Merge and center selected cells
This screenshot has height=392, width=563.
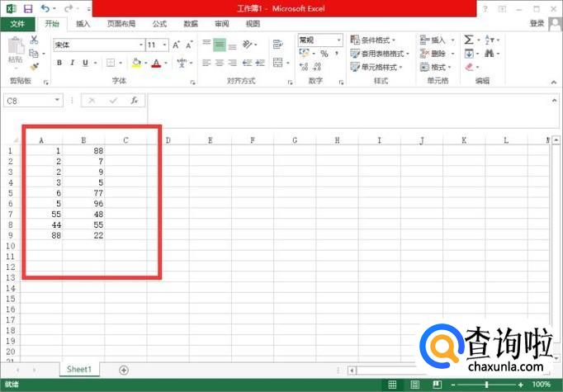[278, 63]
